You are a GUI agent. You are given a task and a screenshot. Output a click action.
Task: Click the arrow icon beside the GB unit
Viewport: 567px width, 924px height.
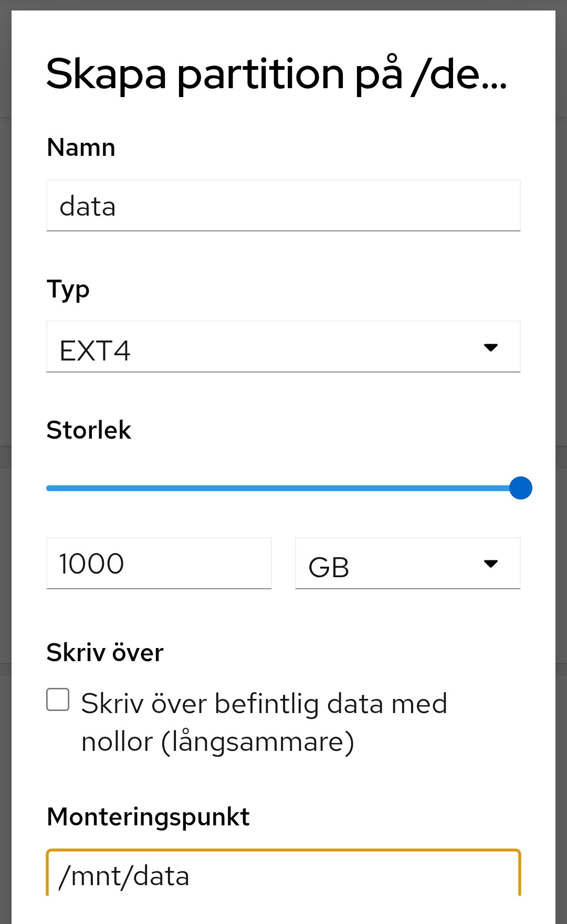point(491,564)
